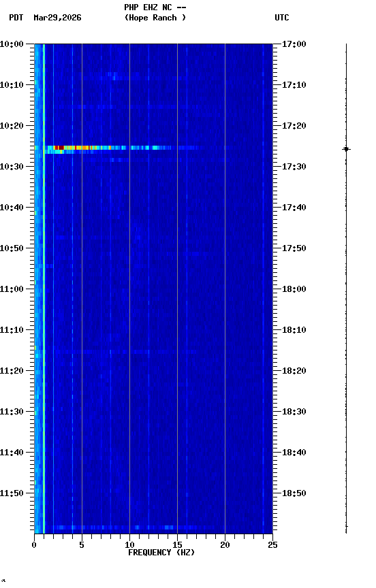Click the 11:10 PDT time label
Image resolution: width=376 pixels, height=588 pixels.
coord(12,330)
